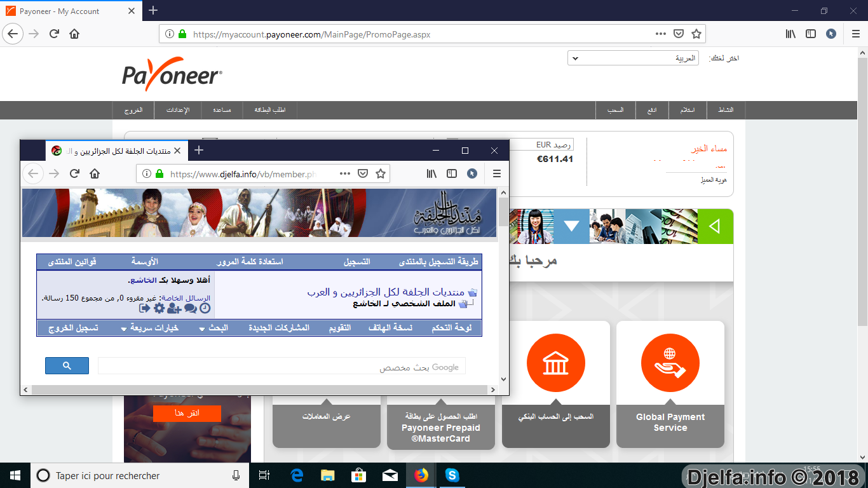
Task: Close the djelfa forum tab
Action: pyautogui.click(x=177, y=151)
